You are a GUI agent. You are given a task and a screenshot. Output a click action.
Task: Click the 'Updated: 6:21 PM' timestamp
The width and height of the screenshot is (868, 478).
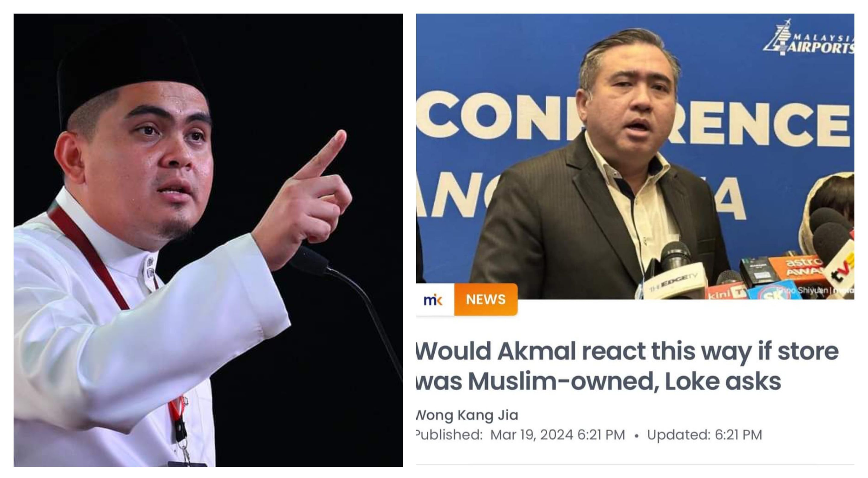705,435
